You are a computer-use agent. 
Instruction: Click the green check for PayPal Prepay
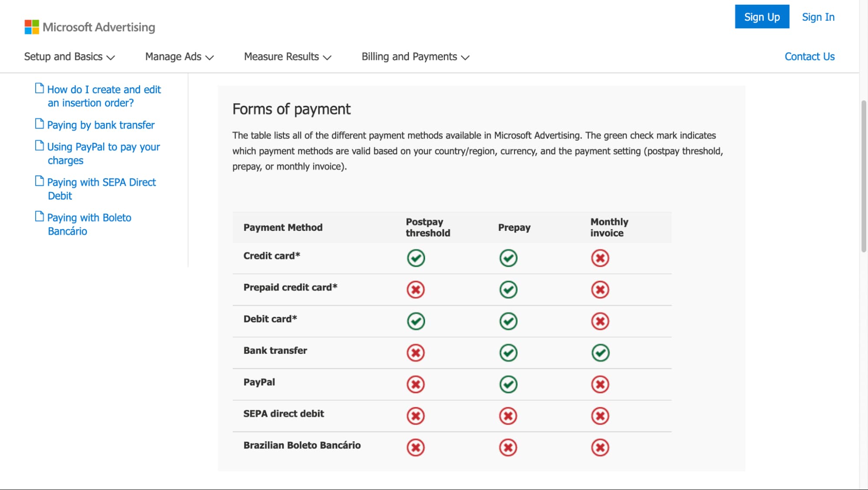[508, 384]
